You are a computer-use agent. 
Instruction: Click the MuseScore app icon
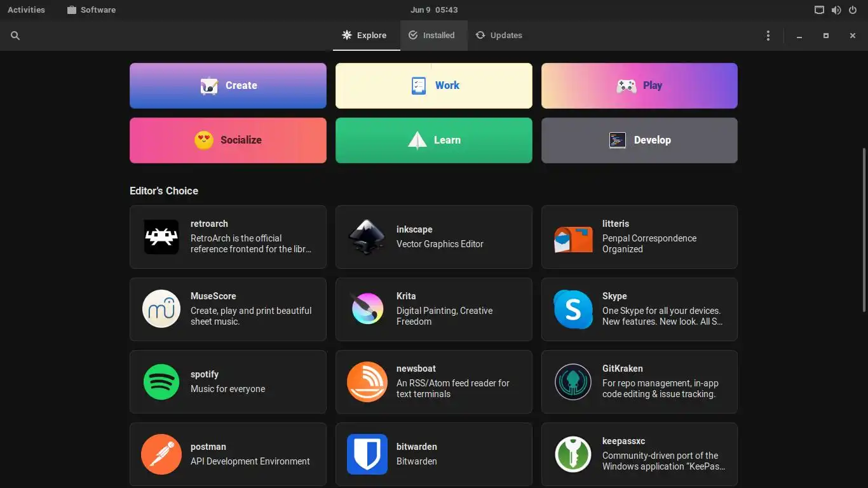pos(161,309)
